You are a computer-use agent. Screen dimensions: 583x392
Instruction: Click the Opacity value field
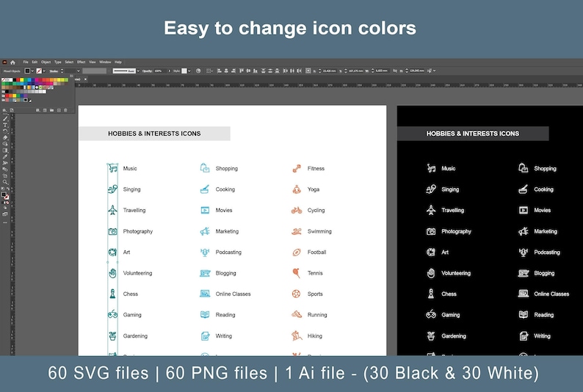point(160,71)
